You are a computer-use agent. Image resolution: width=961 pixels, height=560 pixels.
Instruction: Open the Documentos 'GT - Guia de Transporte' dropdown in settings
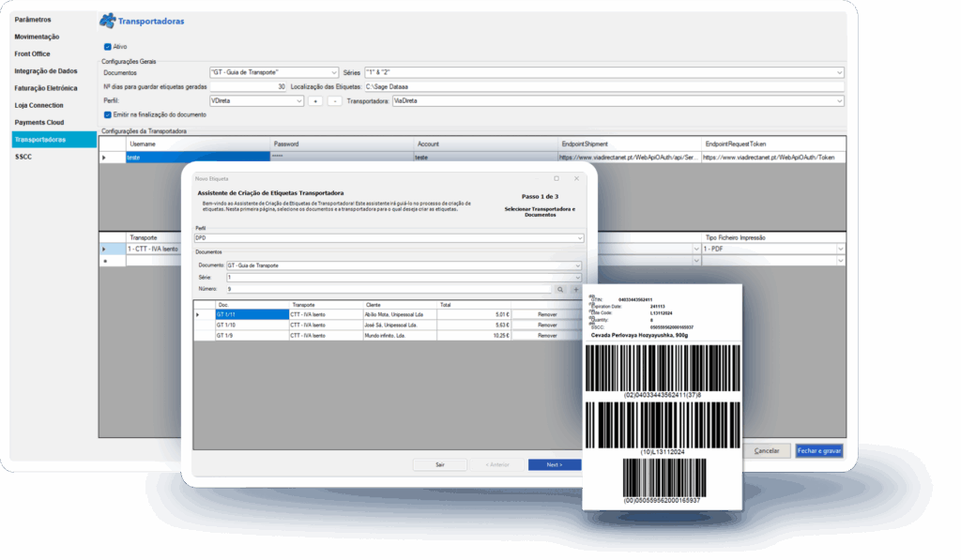(334, 72)
